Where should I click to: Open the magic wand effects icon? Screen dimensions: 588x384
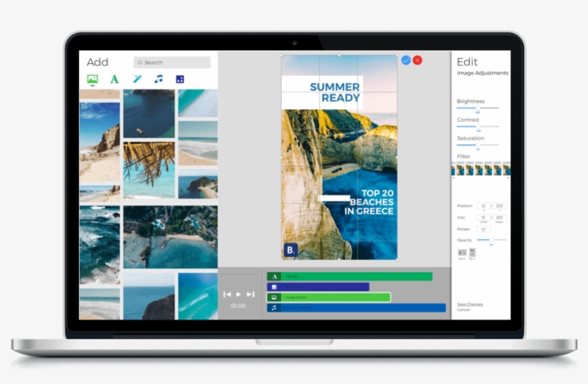(x=137, y=80)
